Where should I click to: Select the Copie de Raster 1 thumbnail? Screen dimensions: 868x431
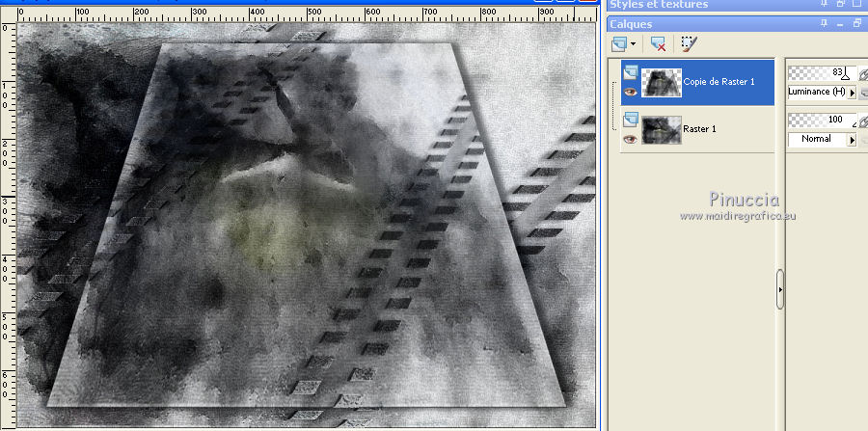pos(662,82)
